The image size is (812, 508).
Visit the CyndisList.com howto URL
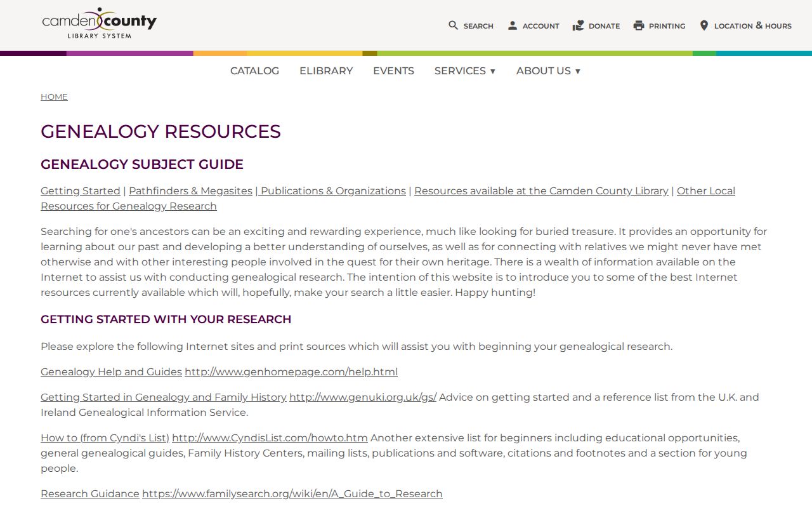[x=270, y=438]
